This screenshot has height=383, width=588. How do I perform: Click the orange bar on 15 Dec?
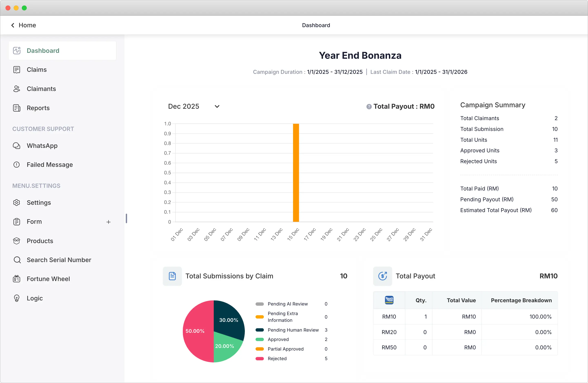[x=295, y=173]
